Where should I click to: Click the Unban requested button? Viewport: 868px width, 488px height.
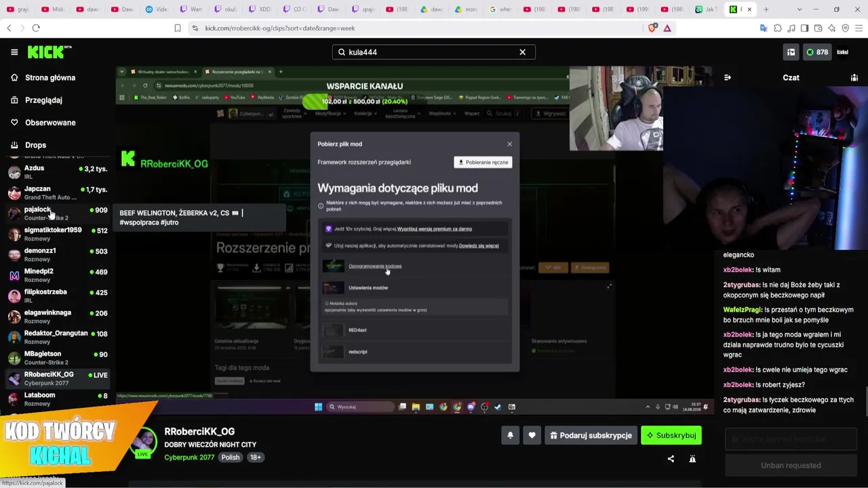(791, 466)
